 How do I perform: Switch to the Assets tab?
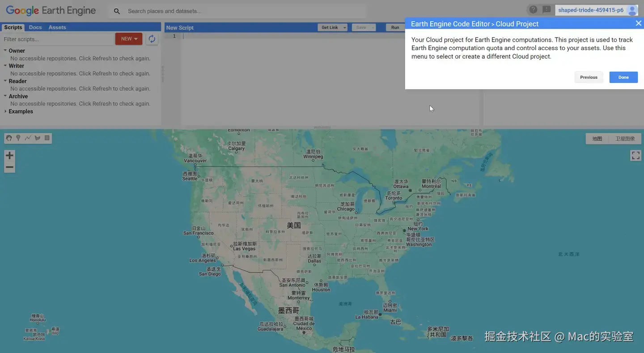click(x=57, y=27)
